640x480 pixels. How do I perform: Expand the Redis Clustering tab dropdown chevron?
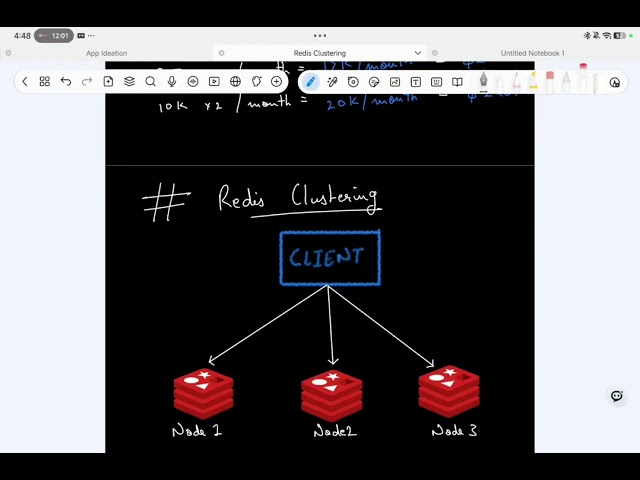point(418,53)
